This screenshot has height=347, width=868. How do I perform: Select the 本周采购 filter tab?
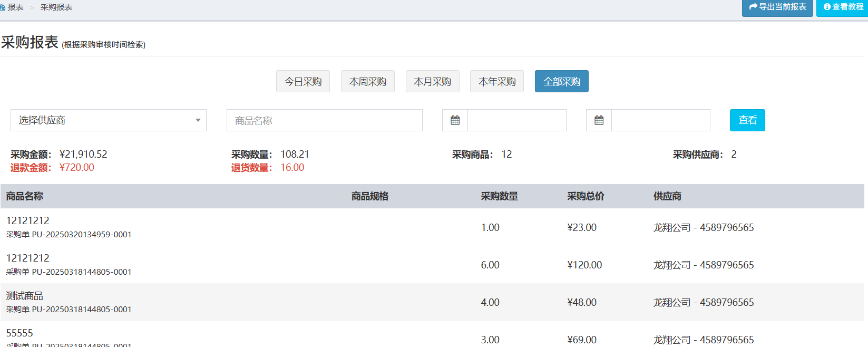click(368, 81)
